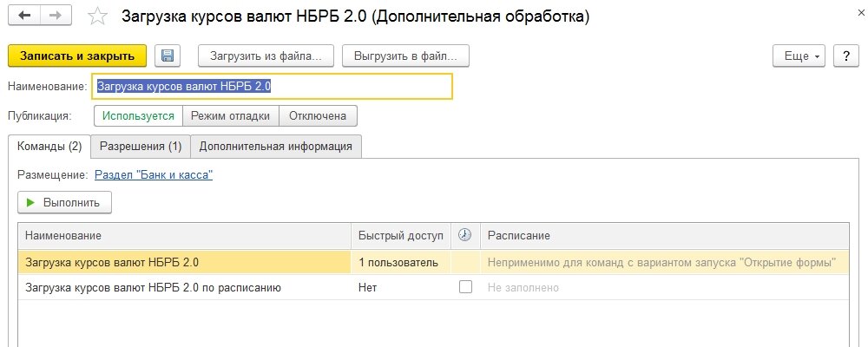The width and height of the screenshot is (868, 347).
Task: Click the Не заполнено schedule cell
Action: click(x=664, y=288)
